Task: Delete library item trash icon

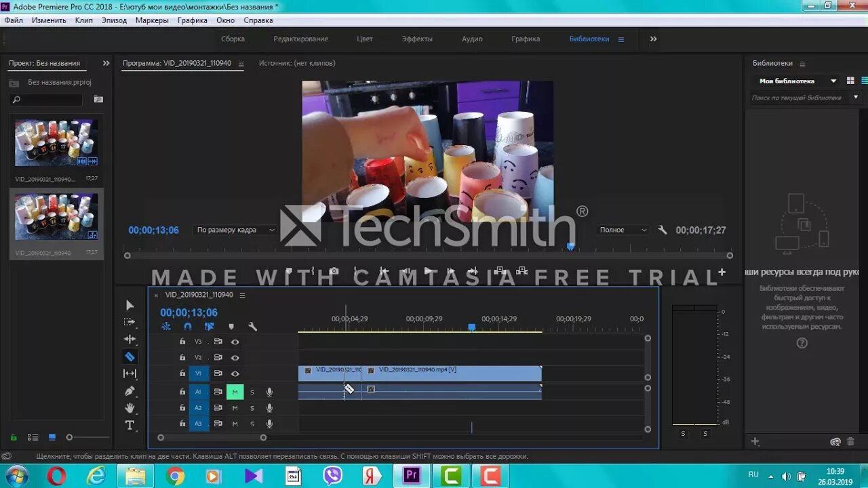Action: tap(850, 442)
